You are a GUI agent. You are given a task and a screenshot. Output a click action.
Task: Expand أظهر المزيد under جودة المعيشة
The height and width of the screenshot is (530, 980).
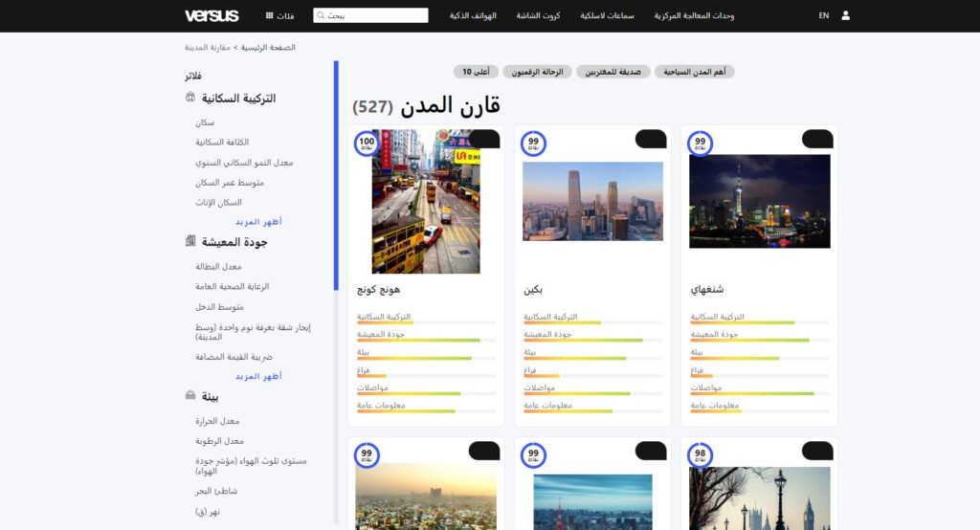point(258,376)
